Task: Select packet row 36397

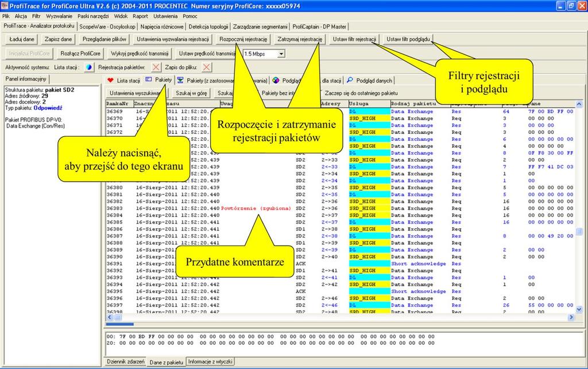Action: (341, 305)
